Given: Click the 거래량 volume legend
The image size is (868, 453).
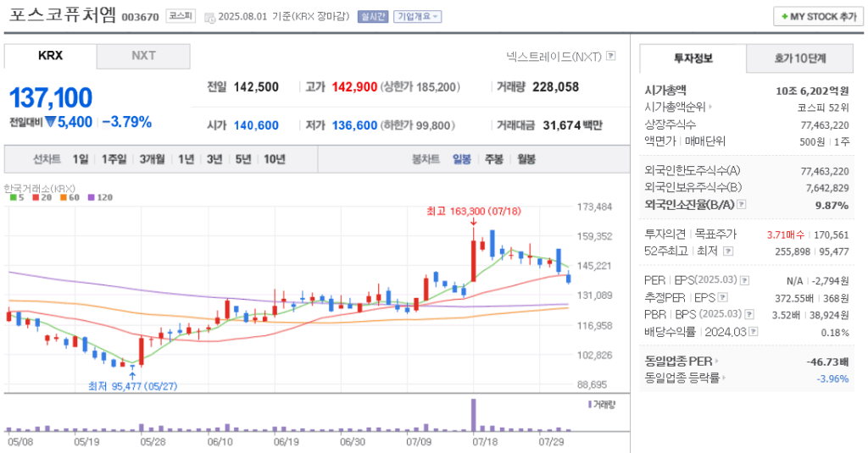Looking at the screenshot, I should (602, 405).
